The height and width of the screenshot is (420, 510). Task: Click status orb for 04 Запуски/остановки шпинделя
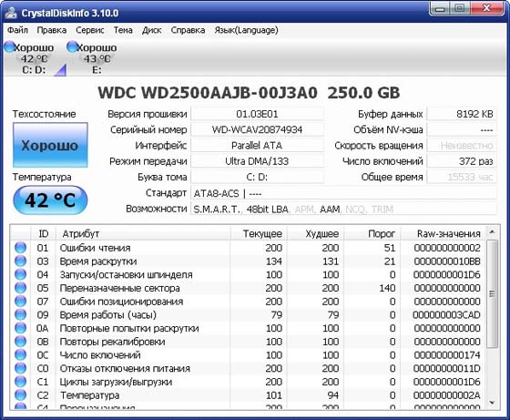click(x=20, y=274)
